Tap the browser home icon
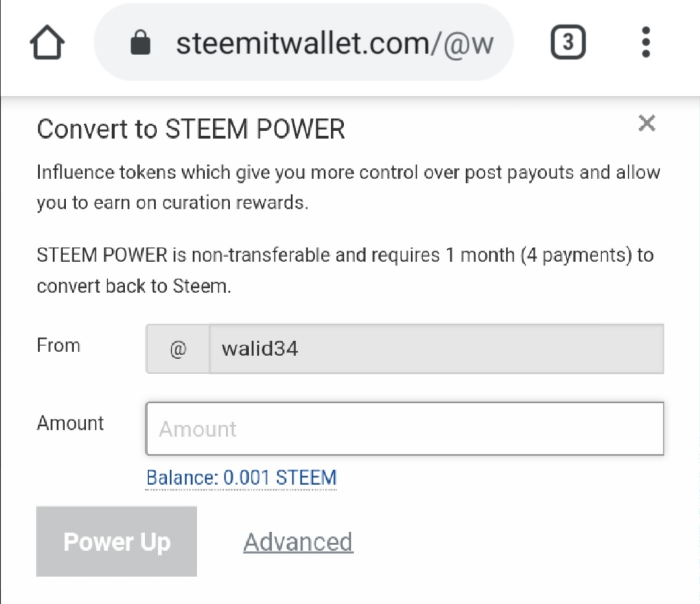This screenshot has height=604, width=700. tap(47, 42)
